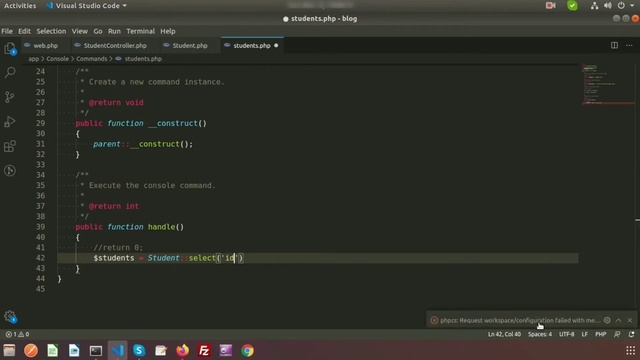This screenshot has width=640, height=360.
Task: Click LF end-of-line setting
Action: (584, 334)
